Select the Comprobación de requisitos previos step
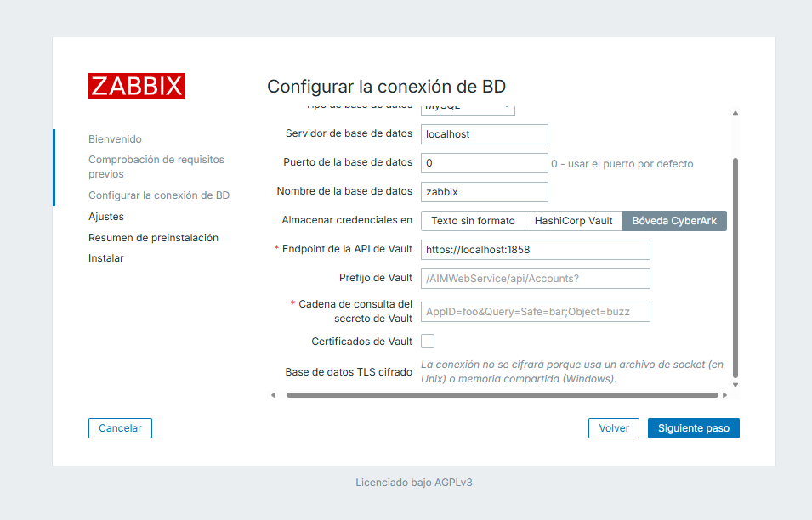Screen dimensions: 812x520 (x=156, y=167)
